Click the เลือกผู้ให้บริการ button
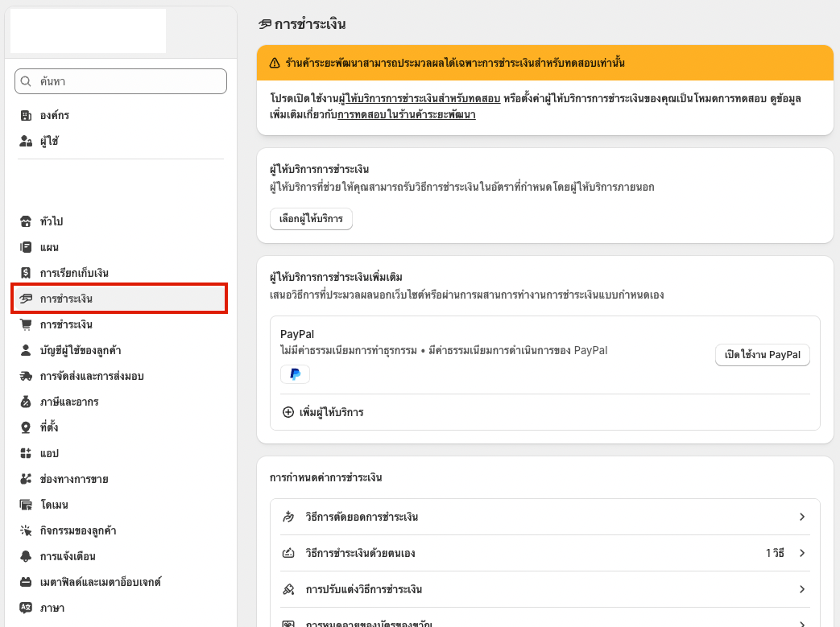This screenshot has width=840, height=627. pos(311,219)
